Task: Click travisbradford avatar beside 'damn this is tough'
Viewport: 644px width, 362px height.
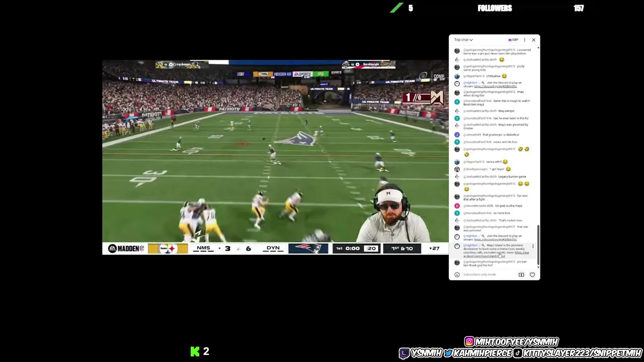Action: [x=457, y=102]
